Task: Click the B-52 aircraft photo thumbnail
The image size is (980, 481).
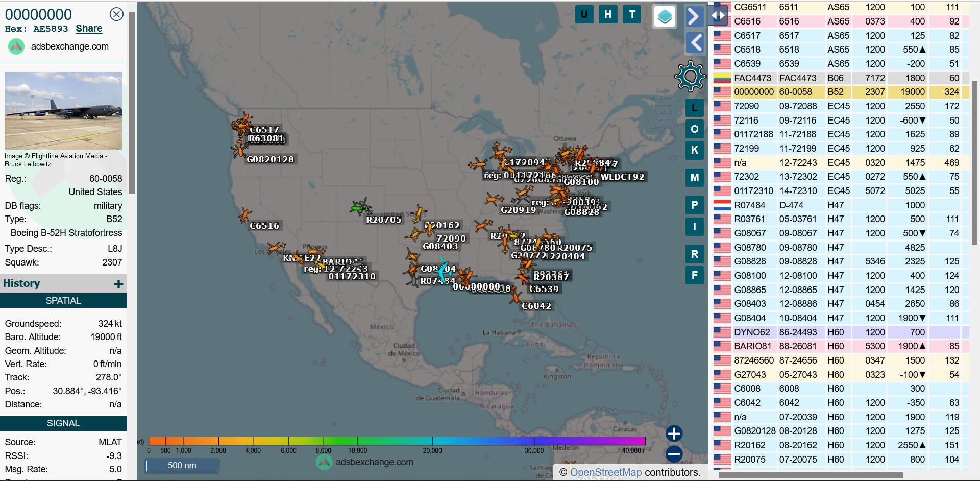Action: point(63,110)
